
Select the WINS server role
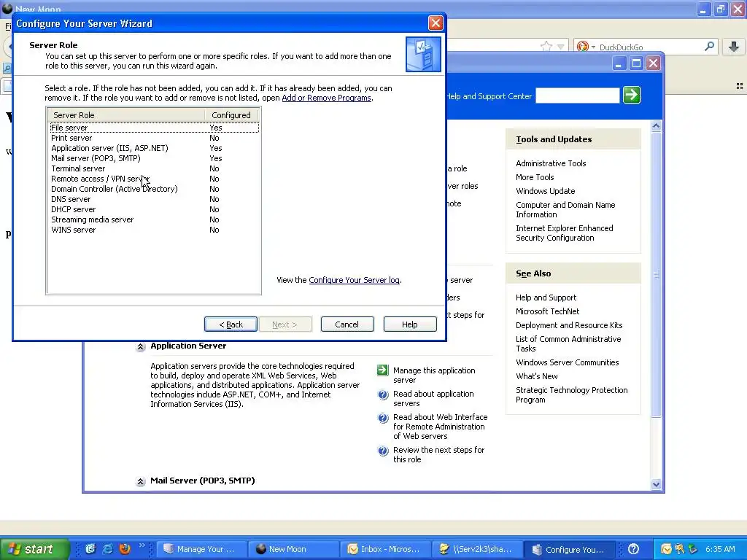154,230
